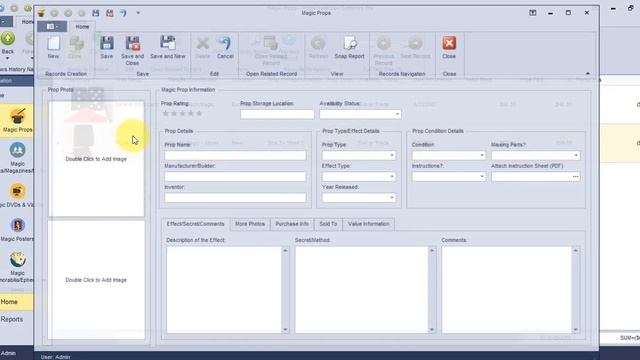Click the quick access save and close icon

pyautogui.click(x=110, y=13)
